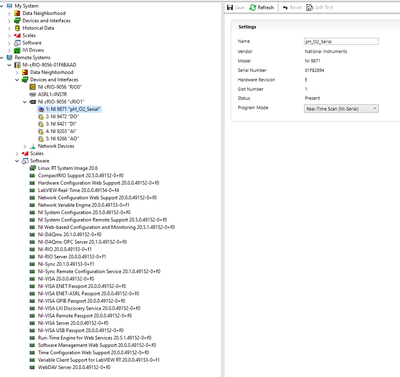This screenshot has width=400, height=377.
Task: Run Self-Test from the toolbar
Action: coord(320,7)
